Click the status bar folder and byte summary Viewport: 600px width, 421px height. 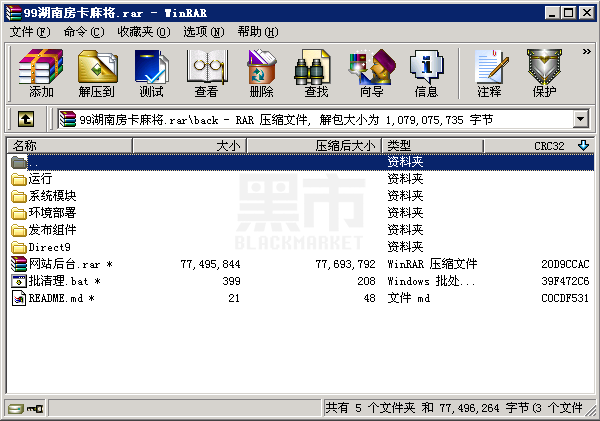click(454, 408)
